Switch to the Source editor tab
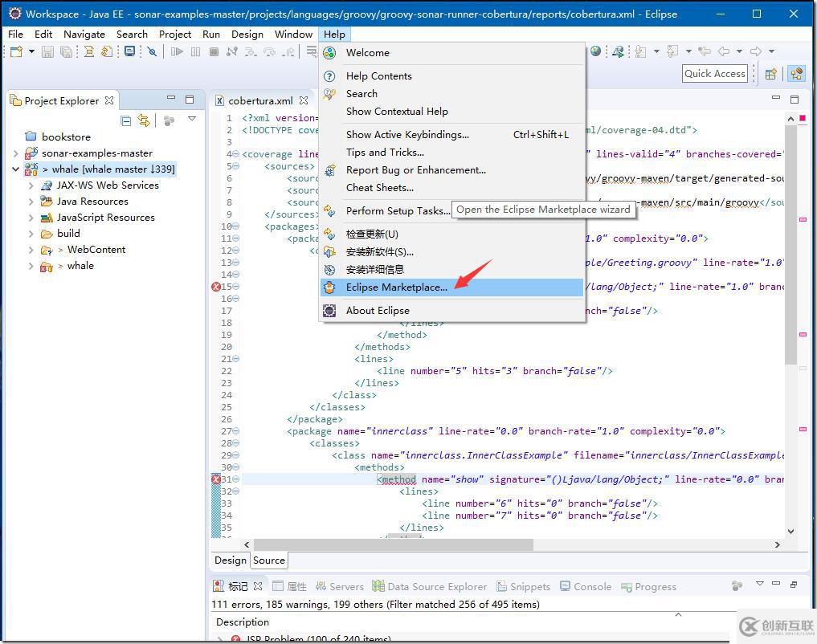The image size is (817, 644). [x=269, y=560]
